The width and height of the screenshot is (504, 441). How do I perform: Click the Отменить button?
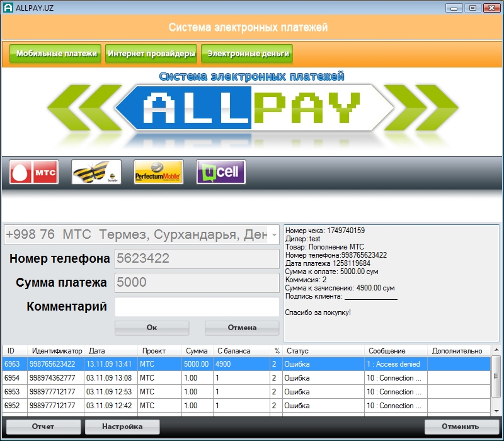(462, 427)
